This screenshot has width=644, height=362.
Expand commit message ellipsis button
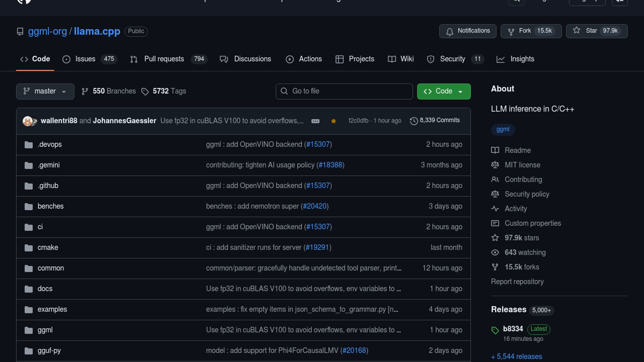pyautogui.click(x=315, y=121)
